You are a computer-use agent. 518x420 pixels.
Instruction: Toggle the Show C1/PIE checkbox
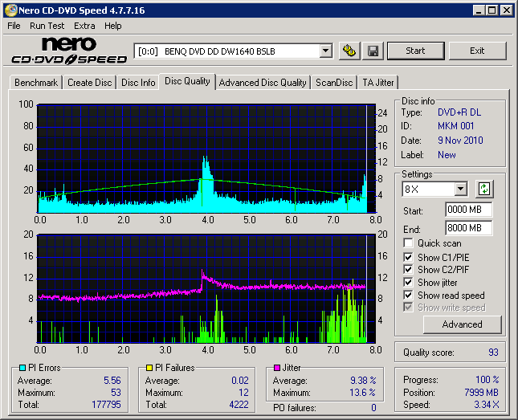pos(409,257)
